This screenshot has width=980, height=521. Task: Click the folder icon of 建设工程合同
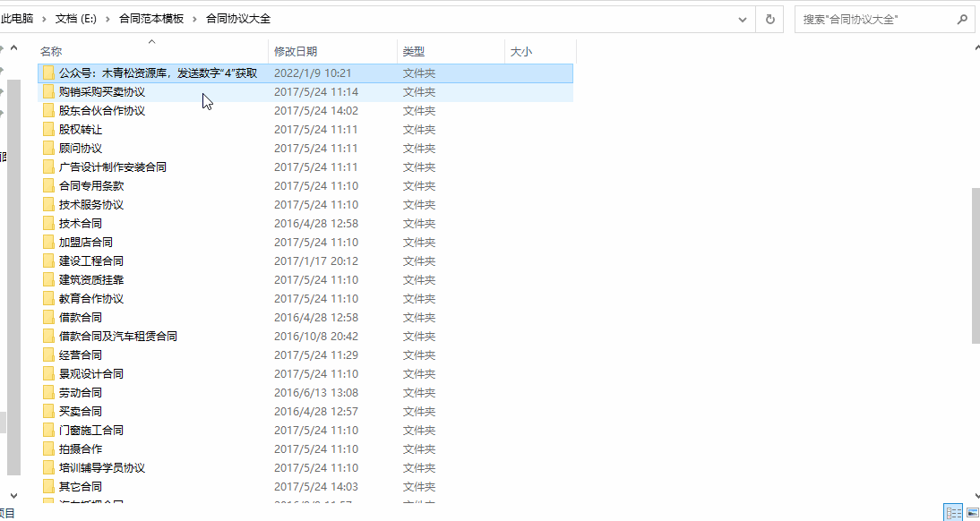tap(48, 260)
